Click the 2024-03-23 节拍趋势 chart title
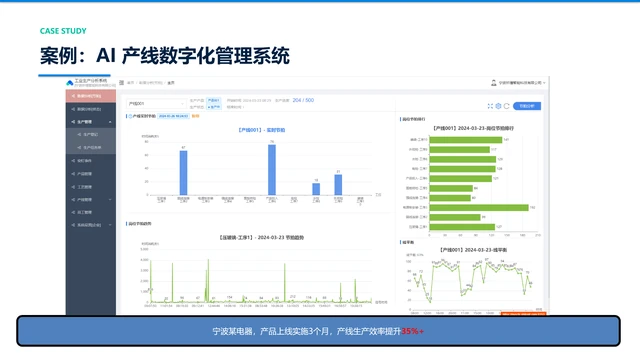The width and height of the screenshot is (640, 360). click(261, 238)
